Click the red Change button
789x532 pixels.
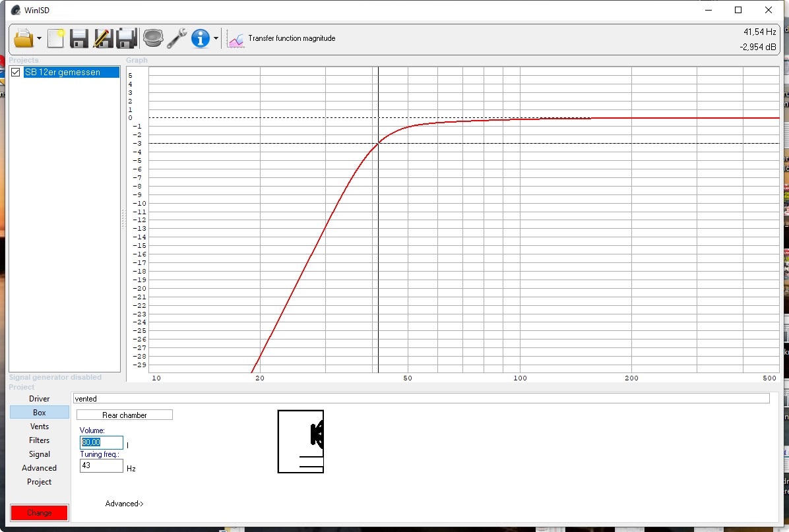click(x=39, y=513)
